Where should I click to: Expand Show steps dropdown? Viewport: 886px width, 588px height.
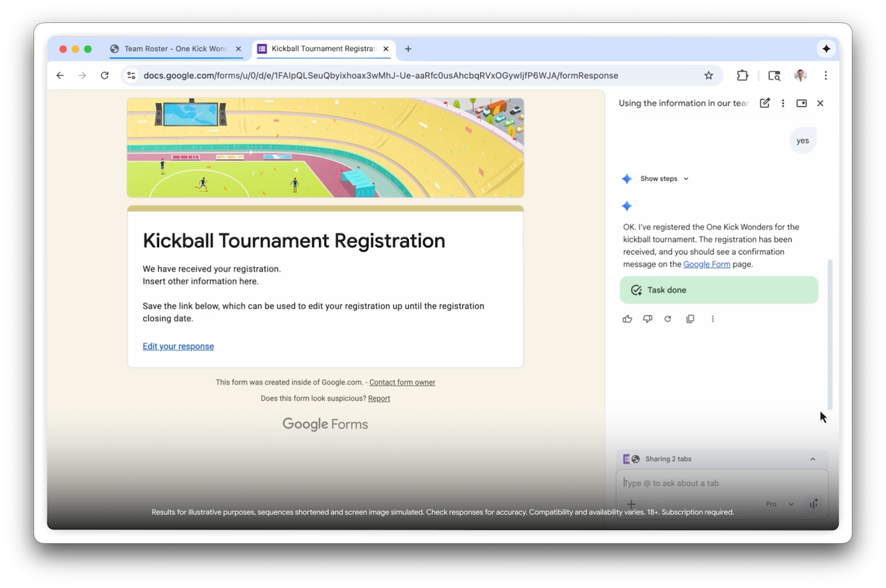[664, 179]
